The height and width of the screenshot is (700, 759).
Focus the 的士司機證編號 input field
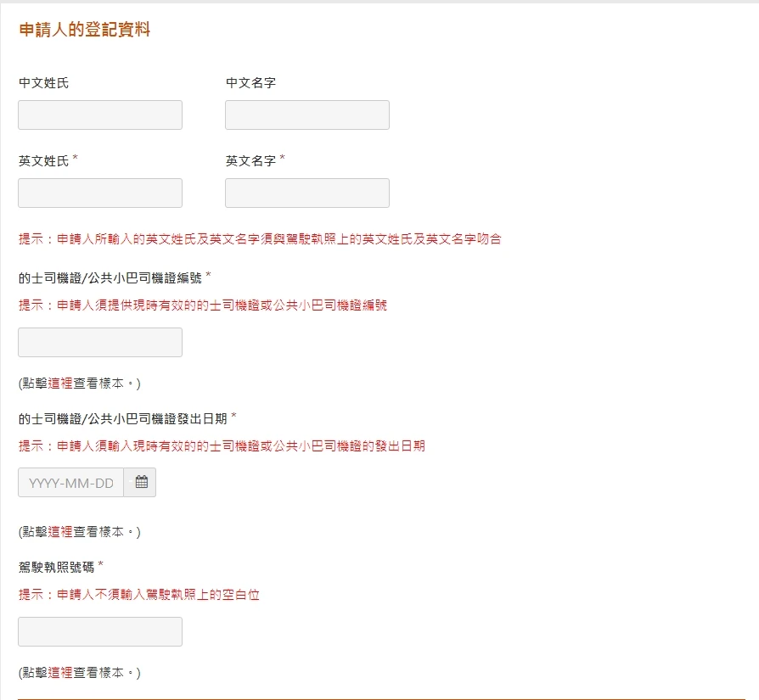click(100, 343)
